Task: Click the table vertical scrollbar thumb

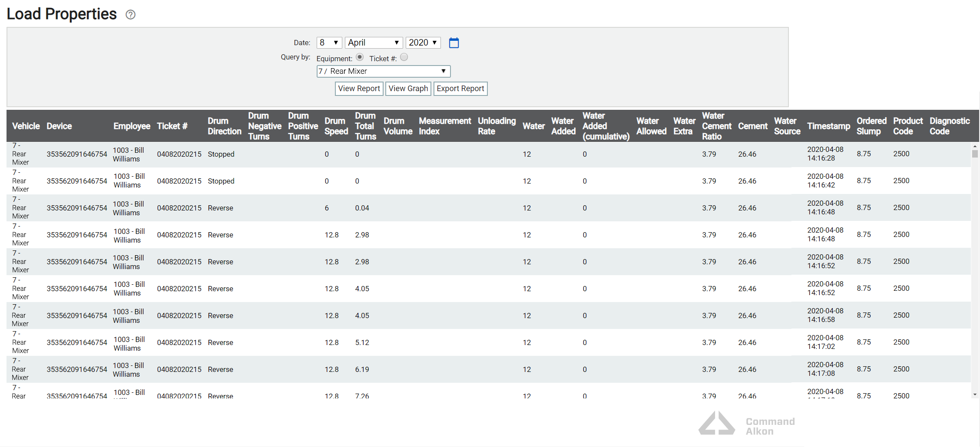Action: tap(975, 154)
